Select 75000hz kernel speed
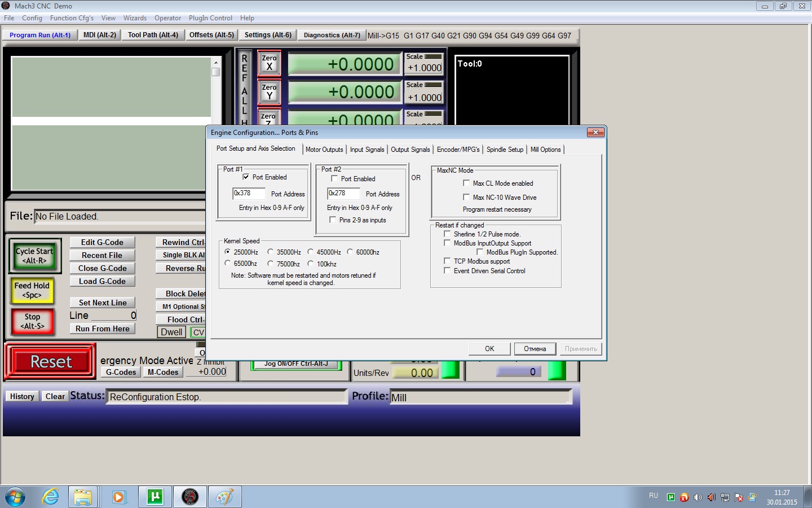This screenshot has width=812, height=508. (271, 263)
